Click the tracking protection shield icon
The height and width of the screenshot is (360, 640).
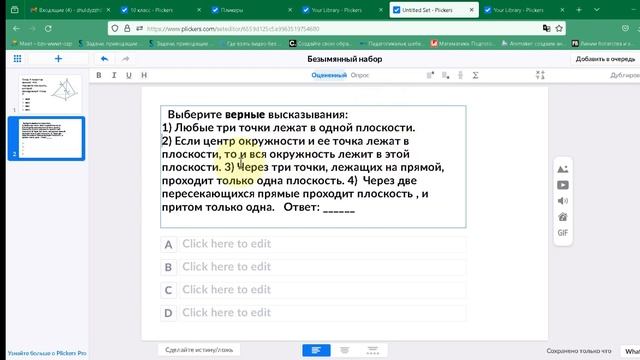pyautogui.click(x=115, y=29)
